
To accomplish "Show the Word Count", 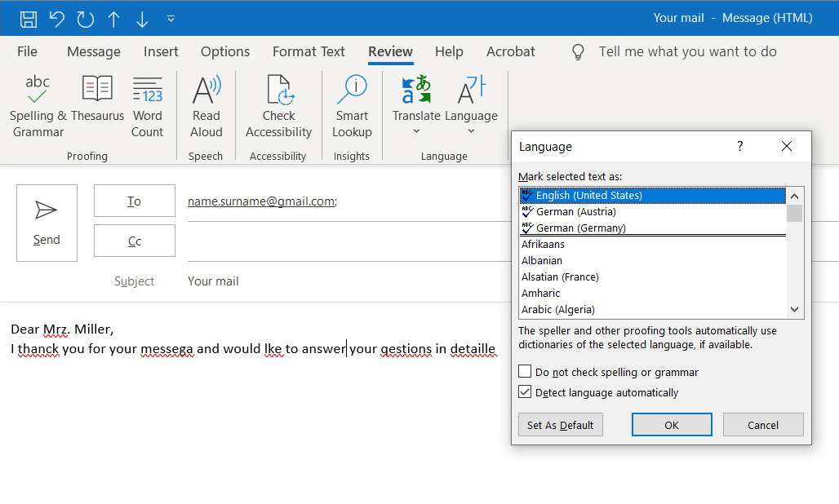I will (x=148, y=104).
